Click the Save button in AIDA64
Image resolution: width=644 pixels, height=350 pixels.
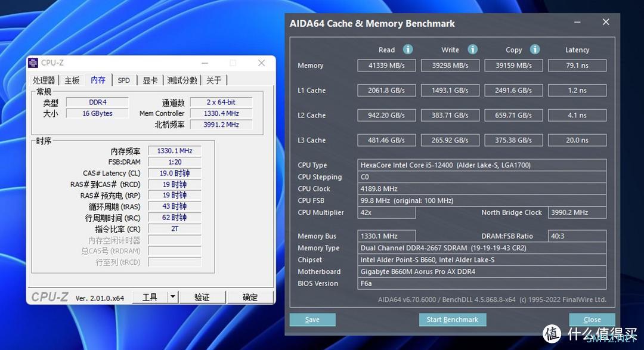[x=312, y=320]
